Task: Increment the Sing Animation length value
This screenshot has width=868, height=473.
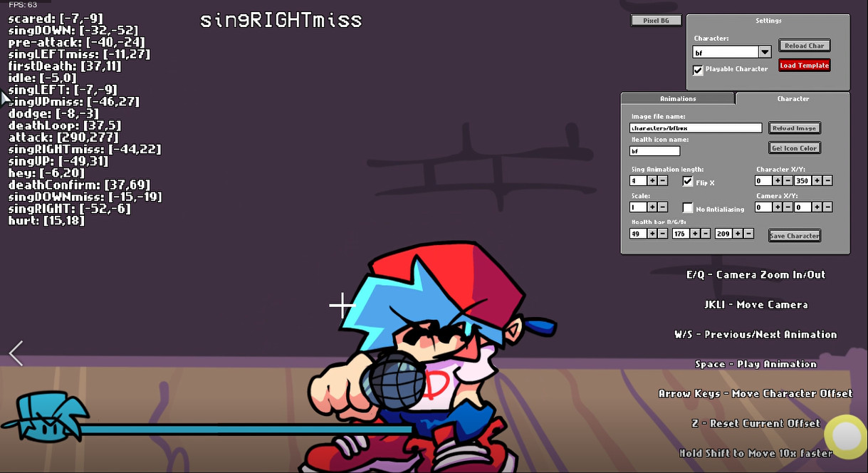Action: click(x=652, y=181)
